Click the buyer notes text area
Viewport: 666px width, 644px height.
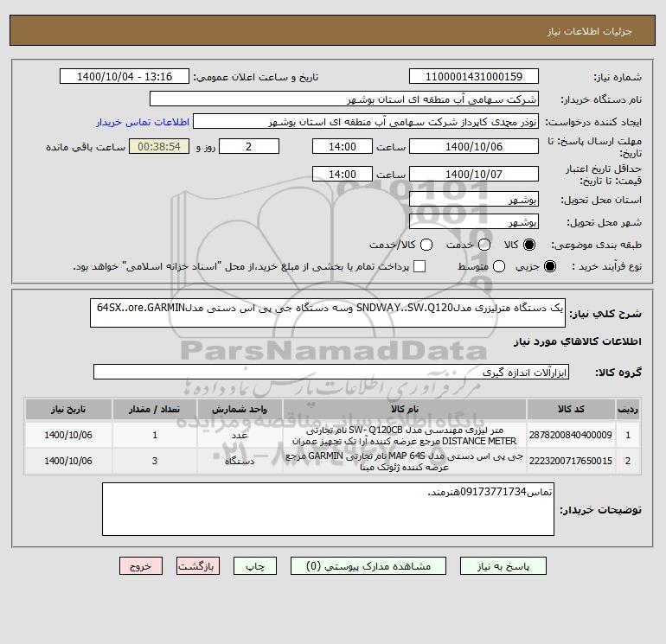click(x=328, y=509)
